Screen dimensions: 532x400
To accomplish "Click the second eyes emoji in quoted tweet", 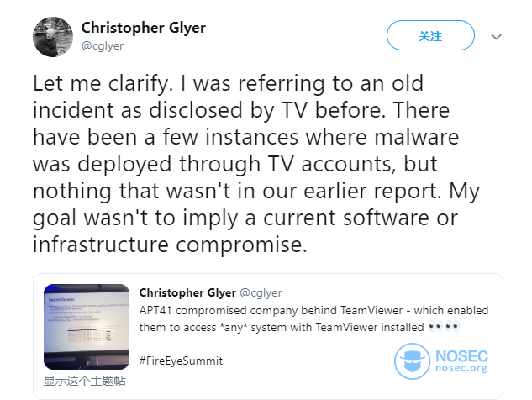I will point(453,327).
